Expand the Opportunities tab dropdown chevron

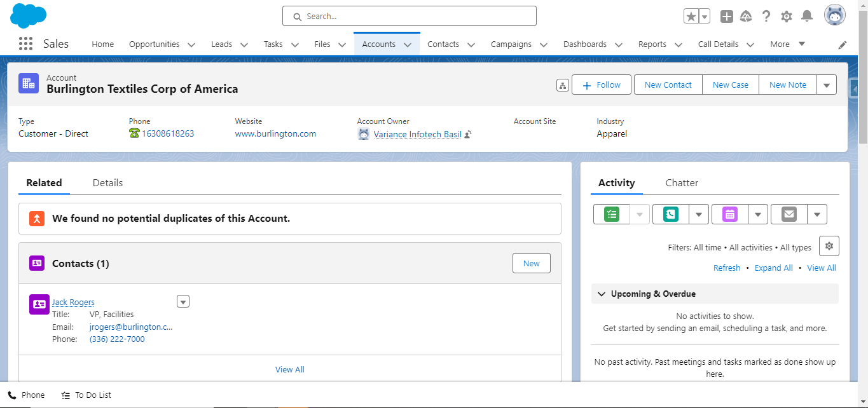tap(191, 44)
